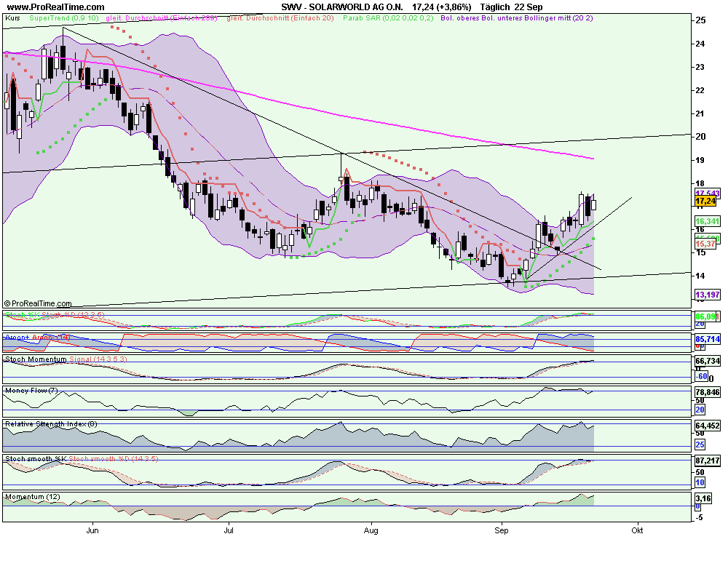Select the Bollinger (20 2) legend label
The width and height of the screenshot is (728, 582).
(517, 18)
